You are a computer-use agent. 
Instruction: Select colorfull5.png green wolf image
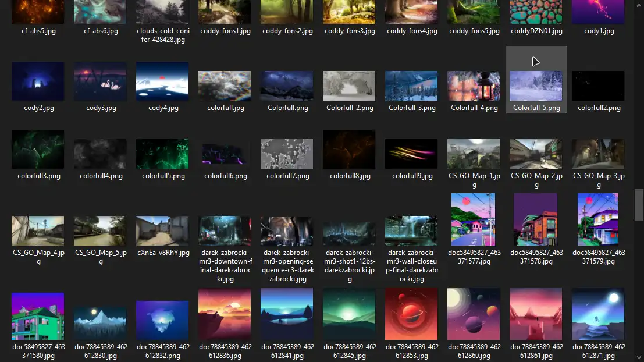[162, 154]
